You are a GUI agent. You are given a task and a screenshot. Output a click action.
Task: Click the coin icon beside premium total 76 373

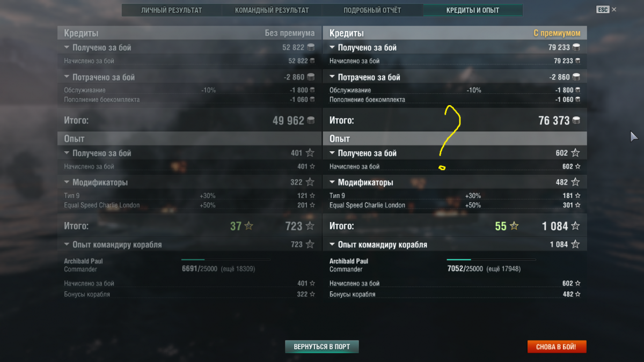click(x=576, y=121)
